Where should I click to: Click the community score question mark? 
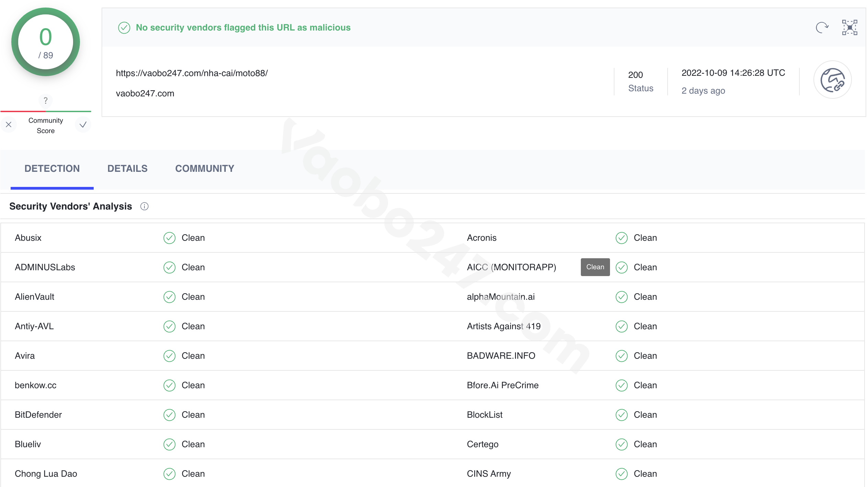pyautogui.click(x=45, y=100)
